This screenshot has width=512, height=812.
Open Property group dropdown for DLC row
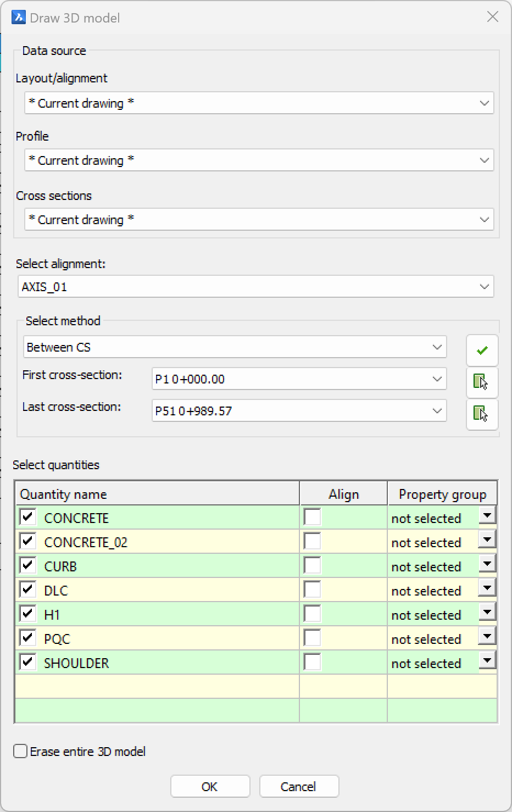[487, 588]
